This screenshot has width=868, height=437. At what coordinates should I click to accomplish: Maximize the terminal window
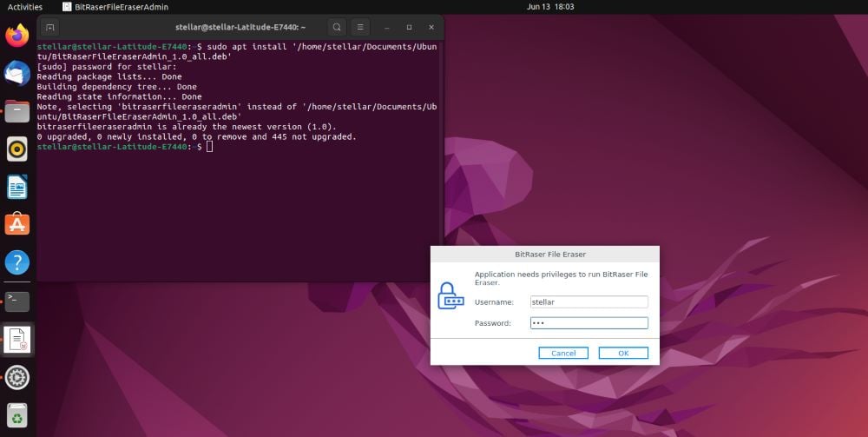(x=409, y=27)
